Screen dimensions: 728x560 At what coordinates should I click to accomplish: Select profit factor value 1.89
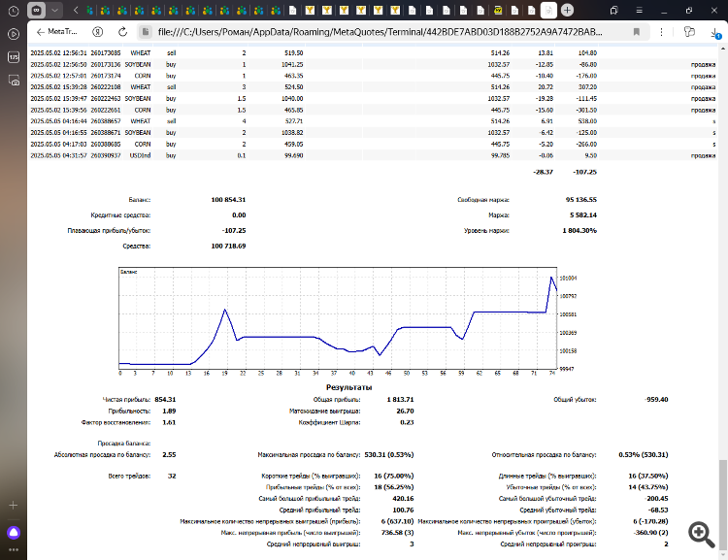click(169, 411)
